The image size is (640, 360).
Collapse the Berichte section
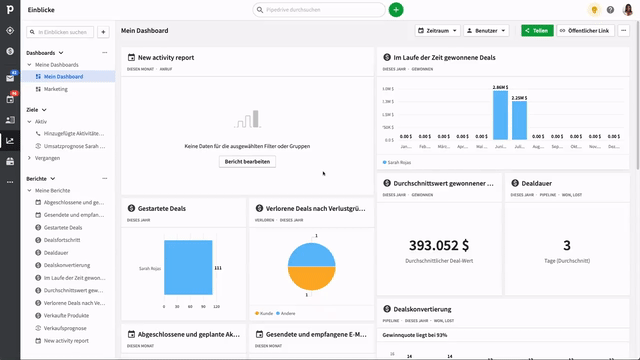53,179
